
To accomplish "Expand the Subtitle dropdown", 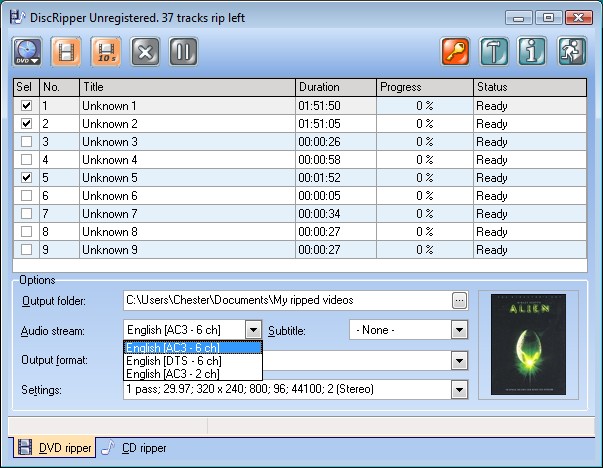I will (x=459, y=330).
